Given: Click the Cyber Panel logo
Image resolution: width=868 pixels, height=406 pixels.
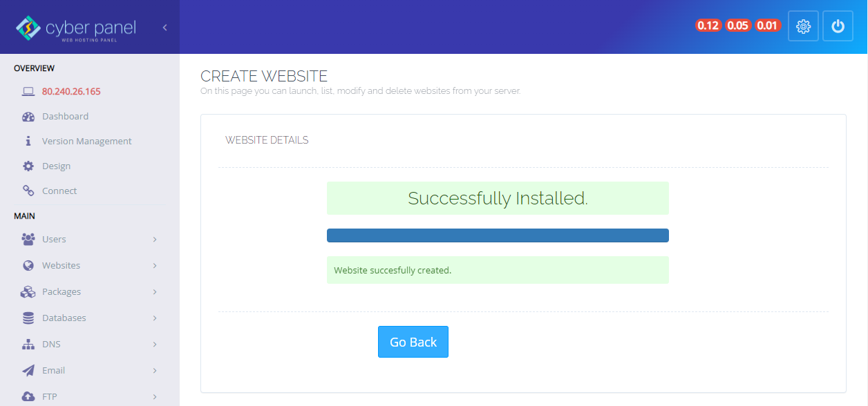Looking at the screenshot, I should coord(76,28).
